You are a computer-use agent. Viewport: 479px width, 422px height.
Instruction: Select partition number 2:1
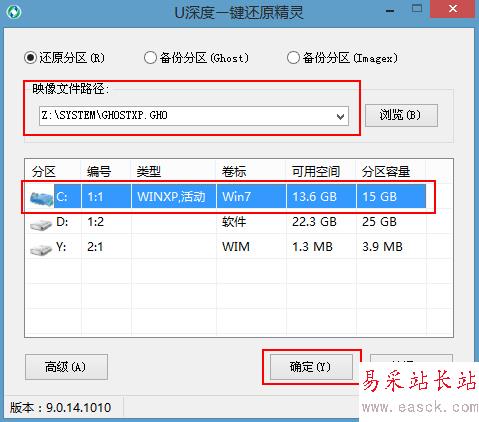pyautogui.click(x=95, y=247)
